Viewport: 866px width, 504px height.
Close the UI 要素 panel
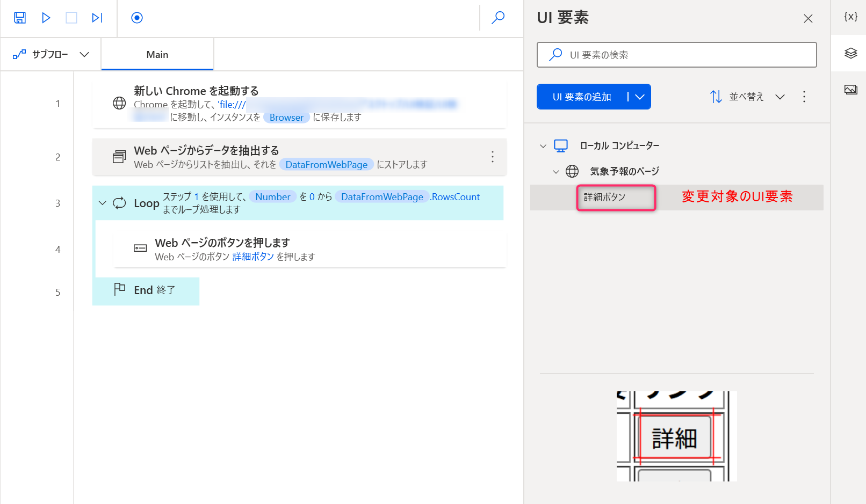pos(808,19)
